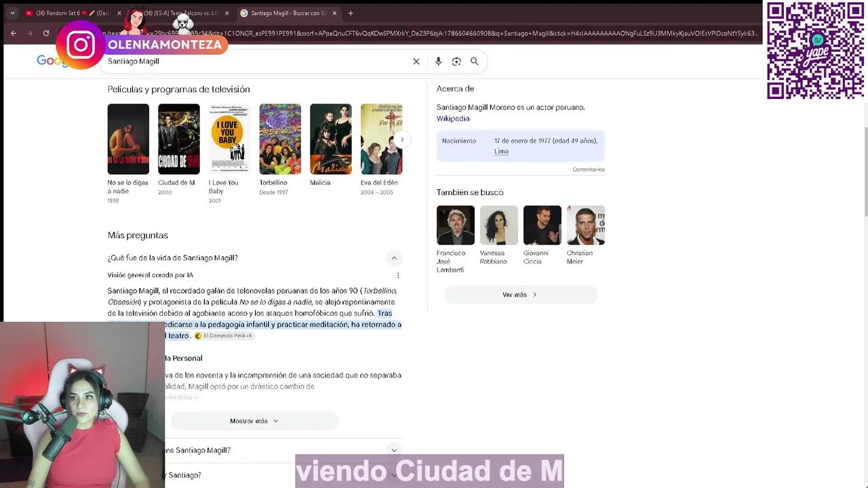The width and height of the screenshot is (868, 488).
Task: Click the Santiago Magill search input field
Action: tap(258, 61)
